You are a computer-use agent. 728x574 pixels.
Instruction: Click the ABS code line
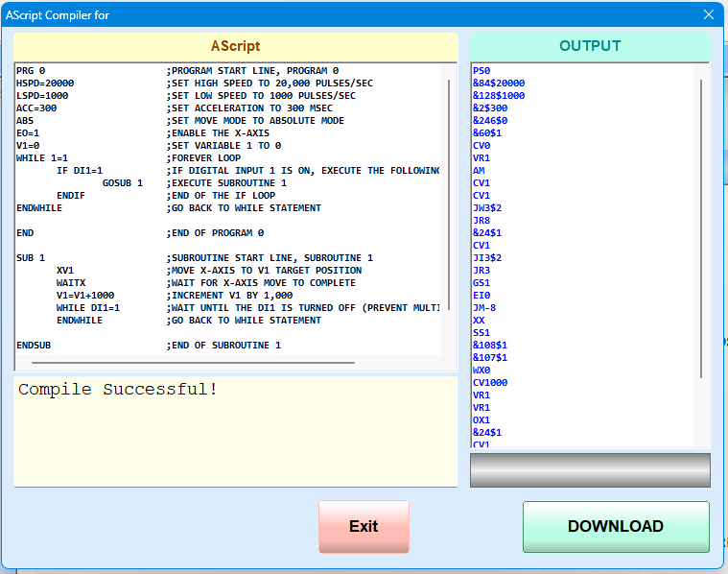pyautogui.click(x=25, y=121)
